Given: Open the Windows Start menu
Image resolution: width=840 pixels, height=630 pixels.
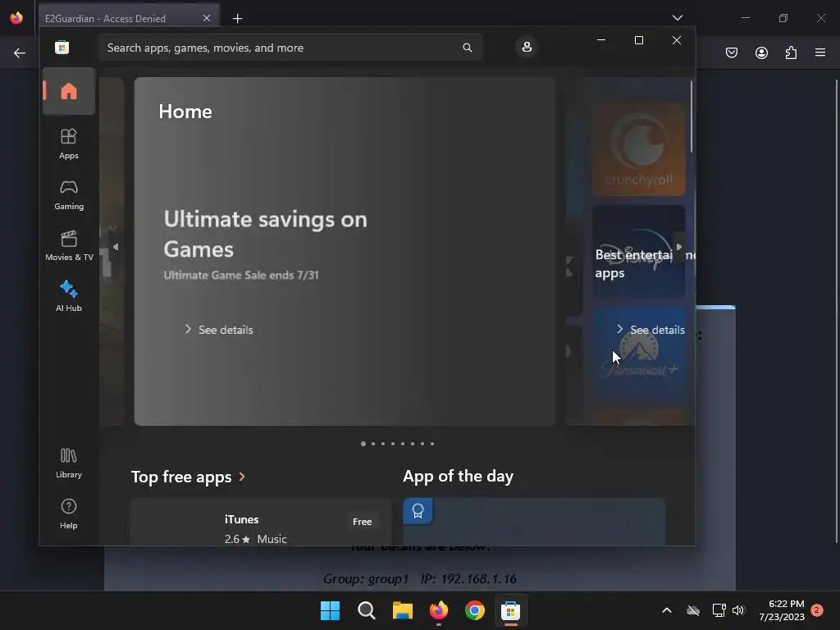Looking at the screenshot, I should pos(330,610).
